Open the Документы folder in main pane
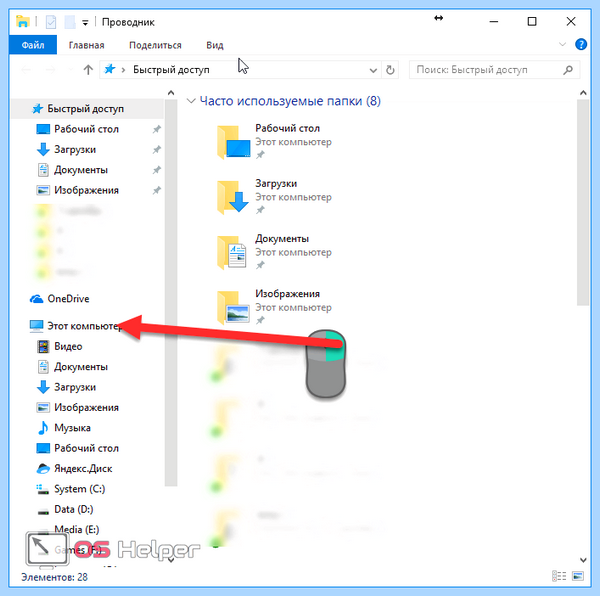The image size is (600, 596). pyautogui.click(x=274, y=252)
